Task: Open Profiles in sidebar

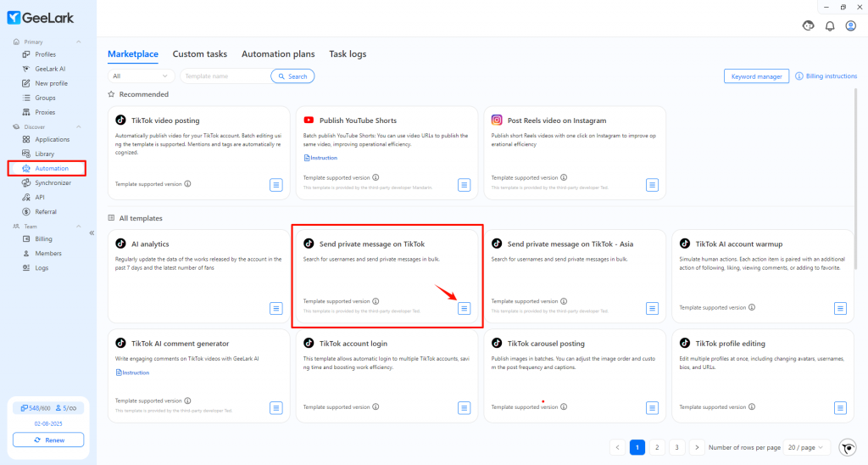Action: (47, 55)
